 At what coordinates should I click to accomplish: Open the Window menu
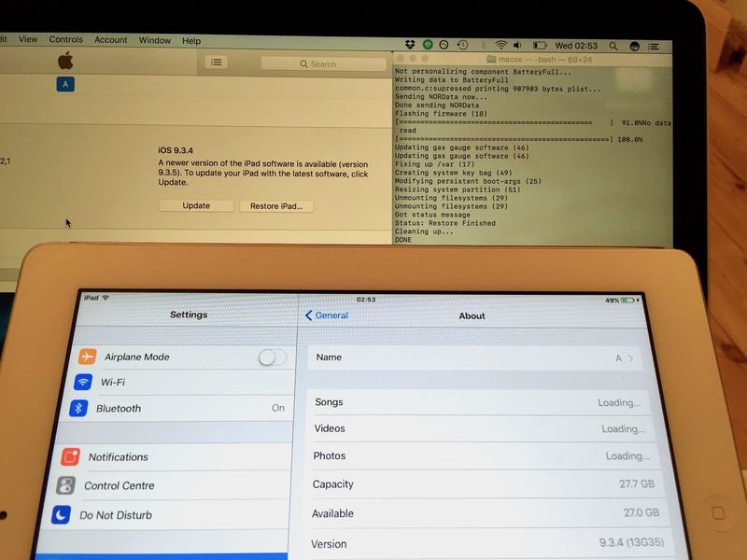coord(154,40)
